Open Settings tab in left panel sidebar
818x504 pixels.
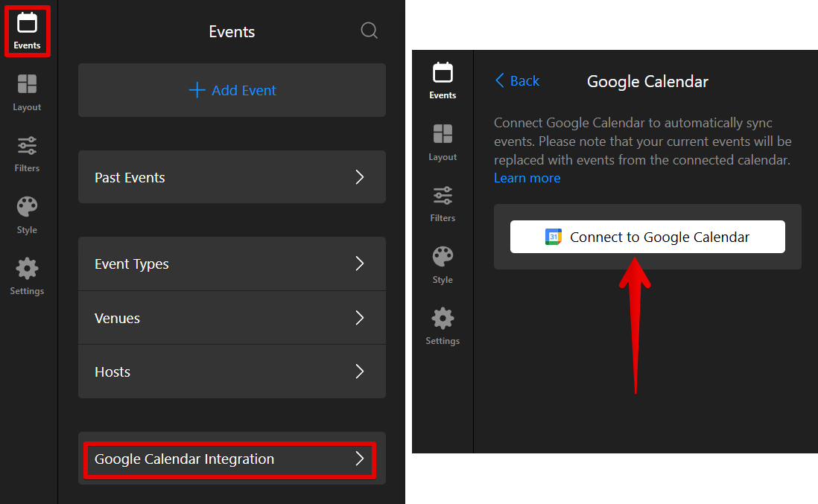[x=27, y=277]
